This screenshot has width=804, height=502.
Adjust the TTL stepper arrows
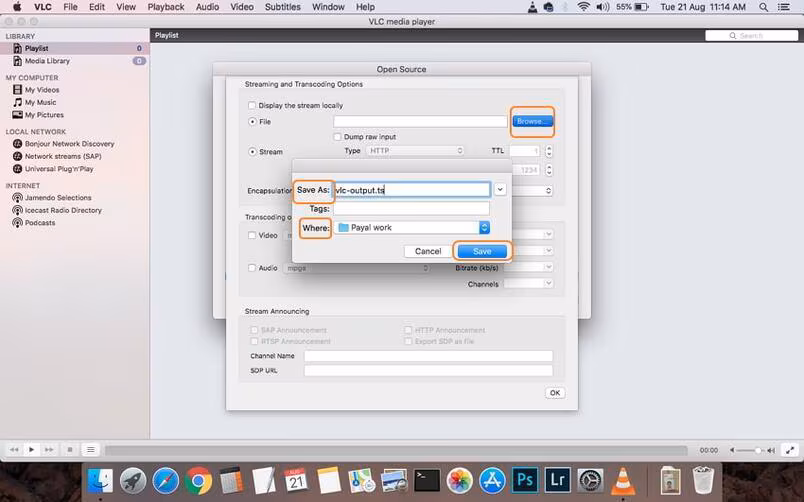pos(549,151)
